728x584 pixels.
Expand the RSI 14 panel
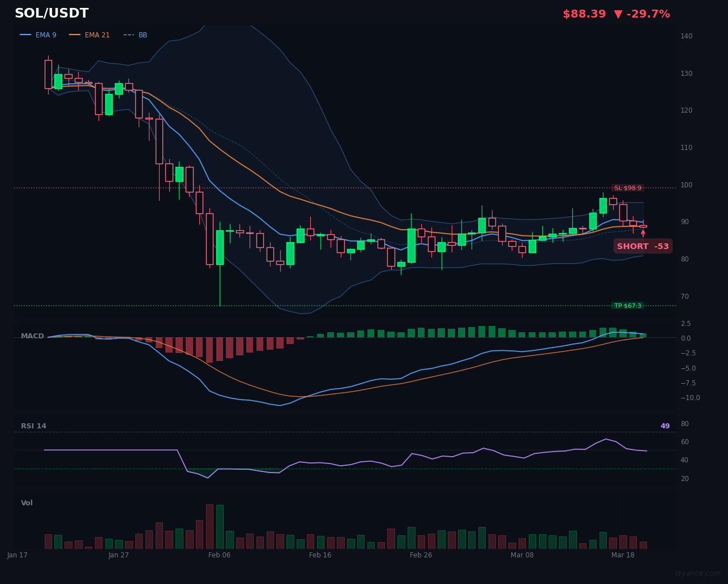pyautogui.click(x=35, y=426)
